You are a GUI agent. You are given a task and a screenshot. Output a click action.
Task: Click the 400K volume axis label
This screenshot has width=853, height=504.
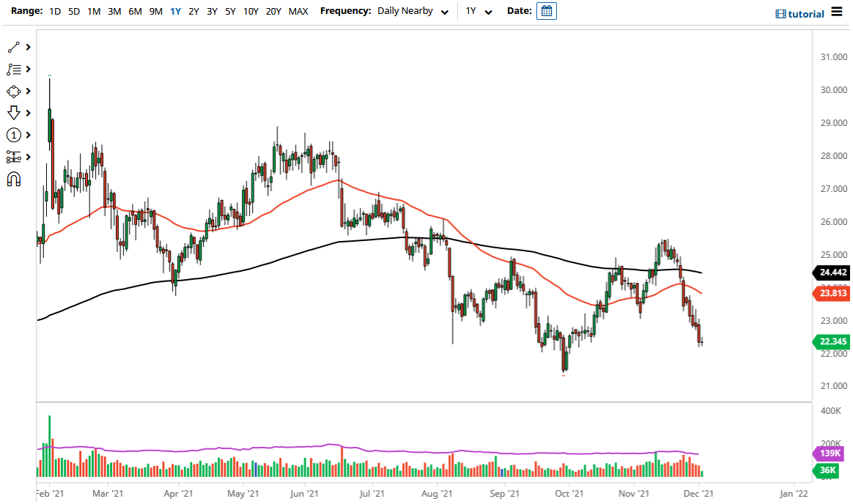[831, 410]
